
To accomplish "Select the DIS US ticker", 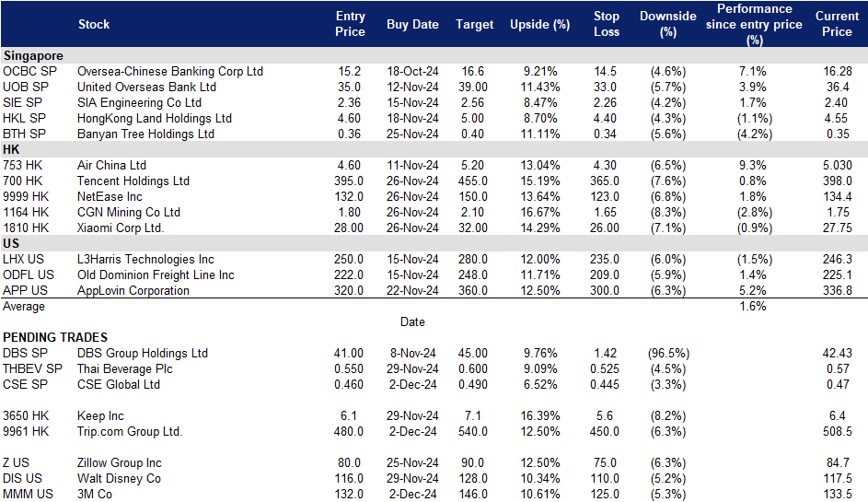I will [x=22, y=479].
